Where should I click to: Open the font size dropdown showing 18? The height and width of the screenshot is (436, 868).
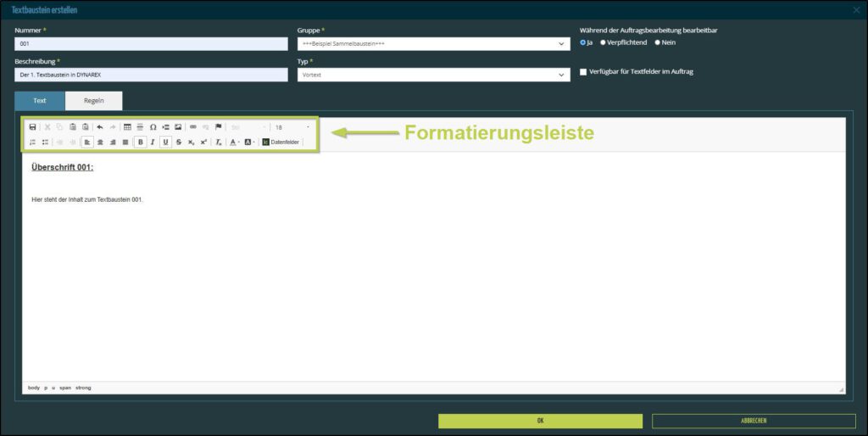point(292,127)
